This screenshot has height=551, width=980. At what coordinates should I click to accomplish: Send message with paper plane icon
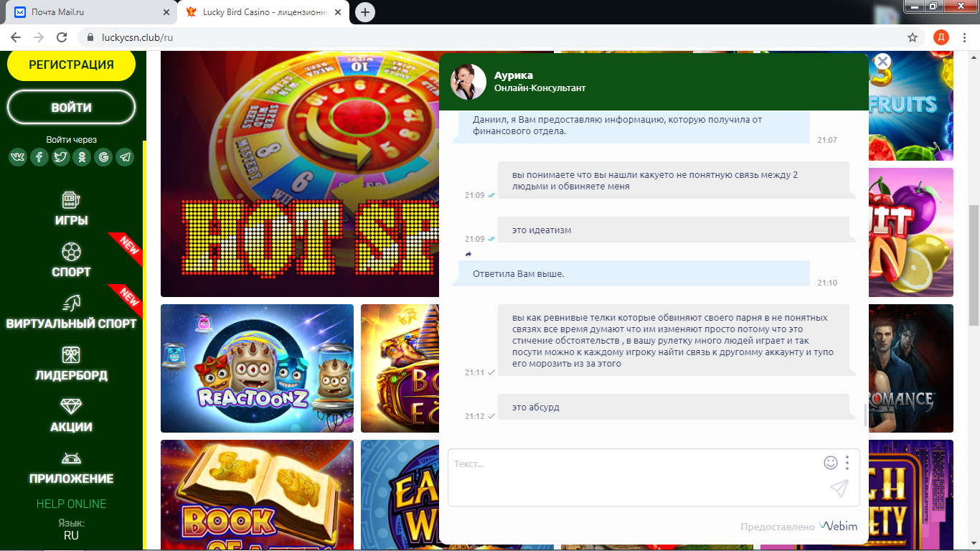click(x=839, y=489)
